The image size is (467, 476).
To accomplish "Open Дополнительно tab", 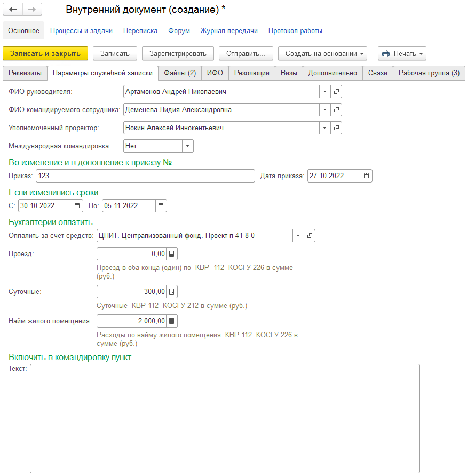I will click(x=333, y=73).
